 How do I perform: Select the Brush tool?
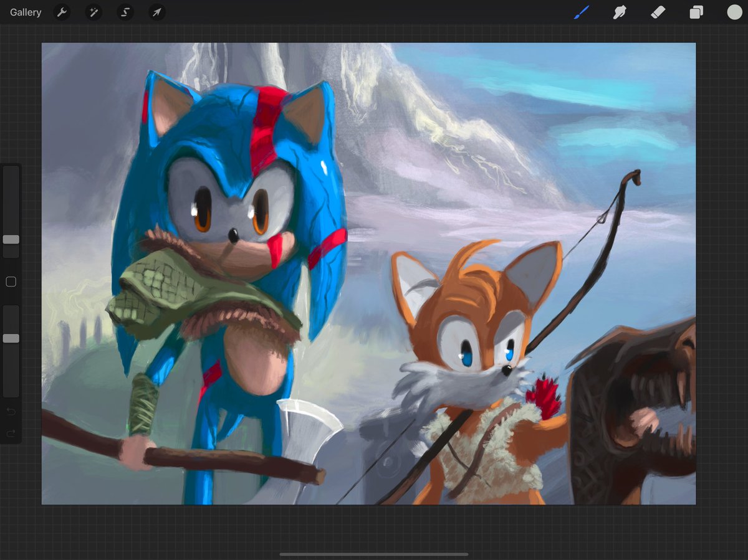(581, 12)
